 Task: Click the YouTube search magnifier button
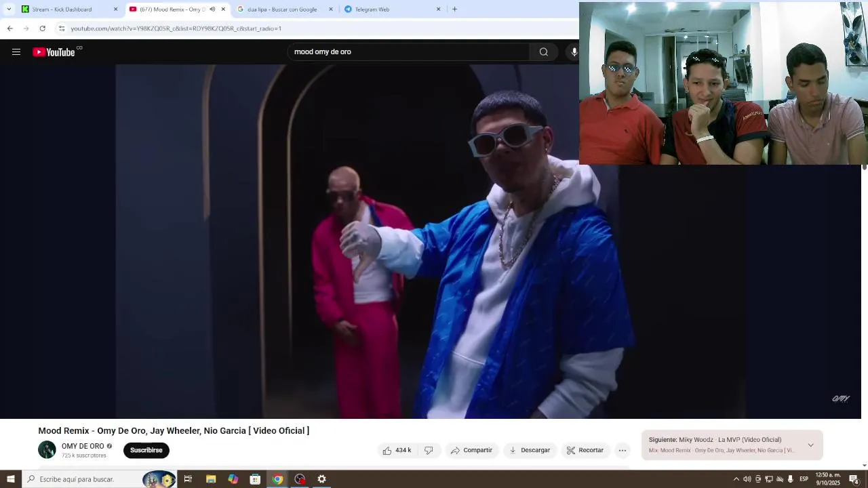[x=543, y=52]
